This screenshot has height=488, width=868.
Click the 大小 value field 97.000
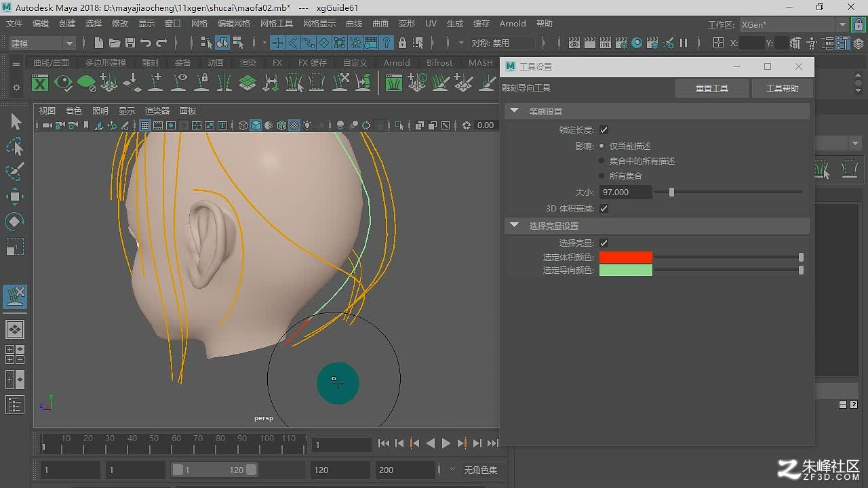point(626,192)
